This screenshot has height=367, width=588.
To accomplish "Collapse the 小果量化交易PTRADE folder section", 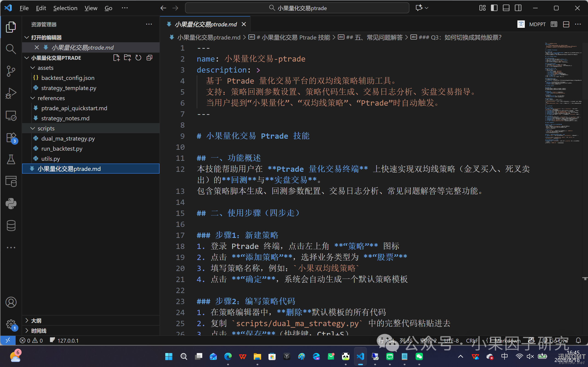I will 27,58.
